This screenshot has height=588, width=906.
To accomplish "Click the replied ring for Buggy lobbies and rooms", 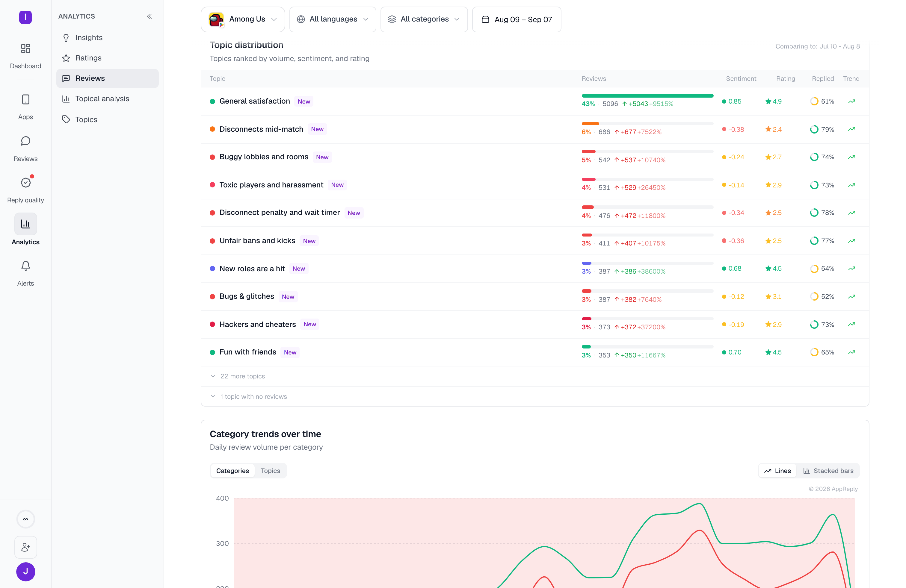I will click(x=814, y=157).
